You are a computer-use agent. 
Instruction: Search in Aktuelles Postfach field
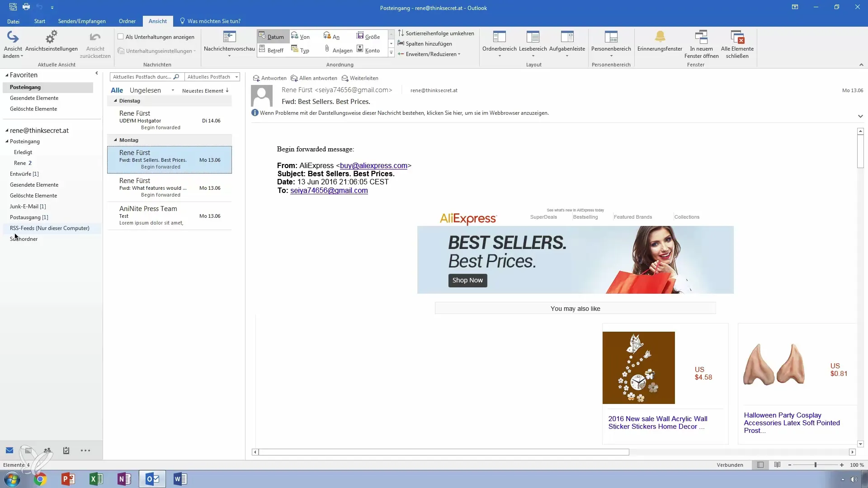[146, 77]
